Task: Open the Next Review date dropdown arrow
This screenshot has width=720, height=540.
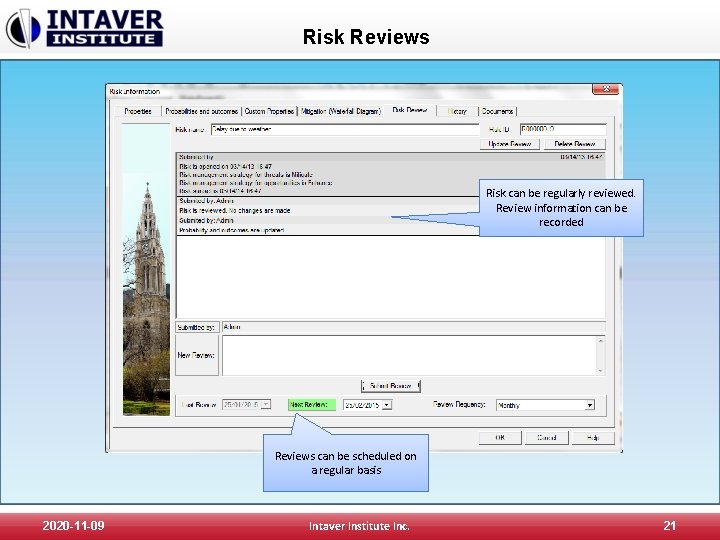Action: [x=387, y=405]
